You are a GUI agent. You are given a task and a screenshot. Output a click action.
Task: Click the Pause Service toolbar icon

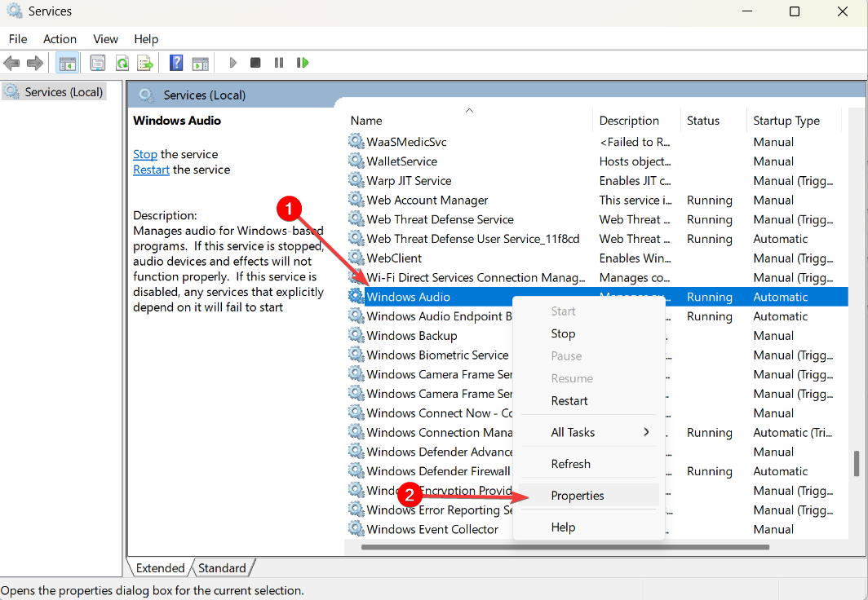coord(279,63)
